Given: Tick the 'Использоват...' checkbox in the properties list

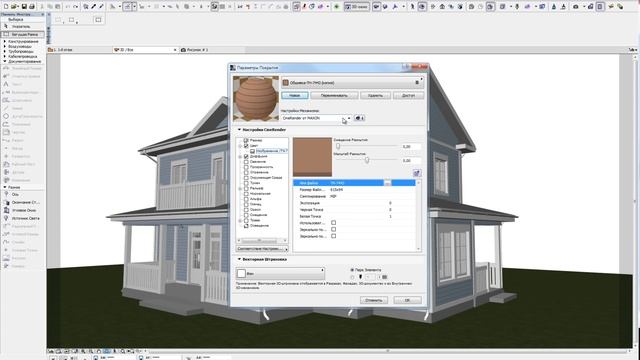Looking at the screenshot, I should 333,223.
